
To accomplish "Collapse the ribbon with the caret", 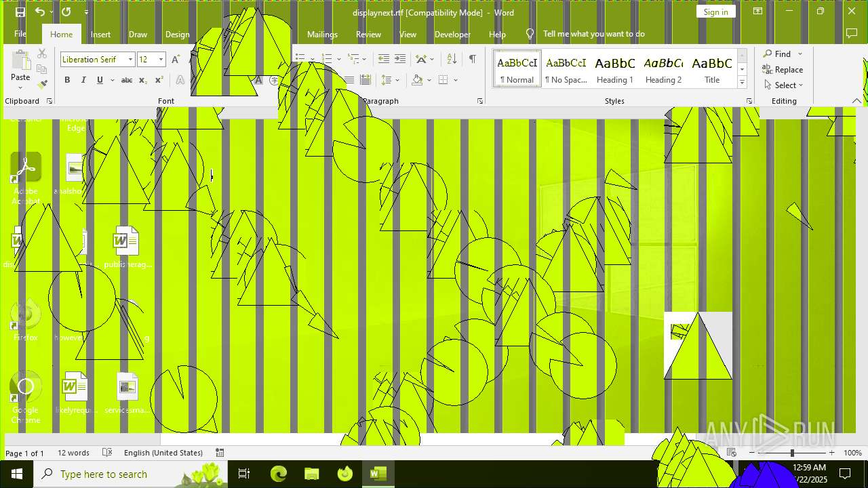I will pos(856,101).
